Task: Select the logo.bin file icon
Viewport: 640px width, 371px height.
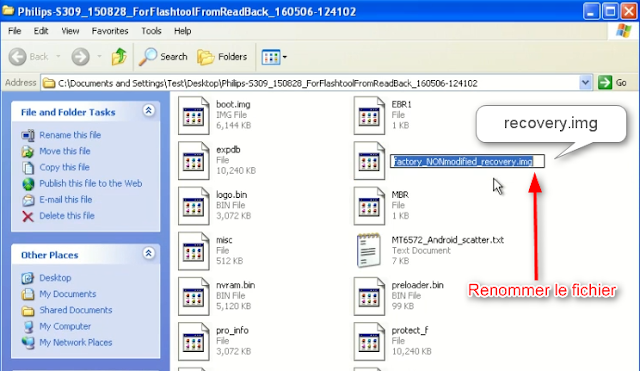Action: 193,206
